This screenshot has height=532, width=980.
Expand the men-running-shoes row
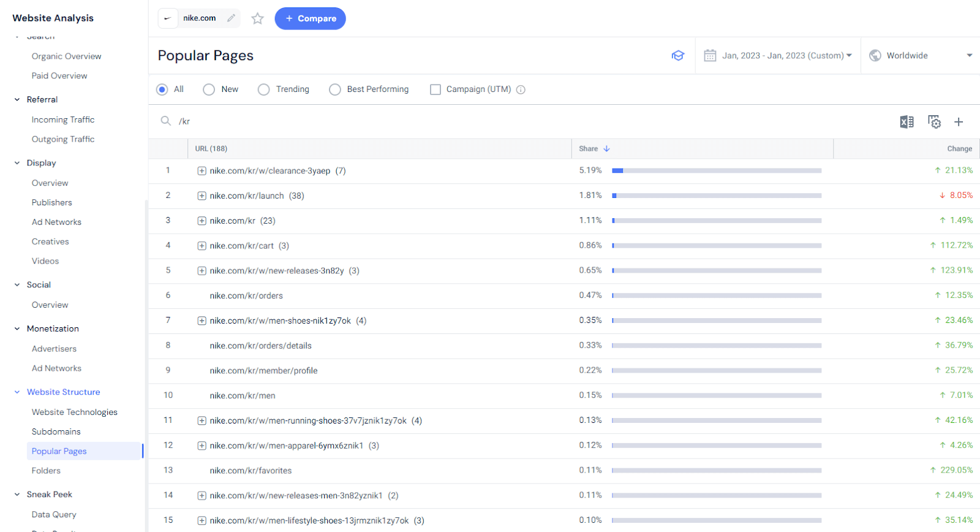[202, 420]
